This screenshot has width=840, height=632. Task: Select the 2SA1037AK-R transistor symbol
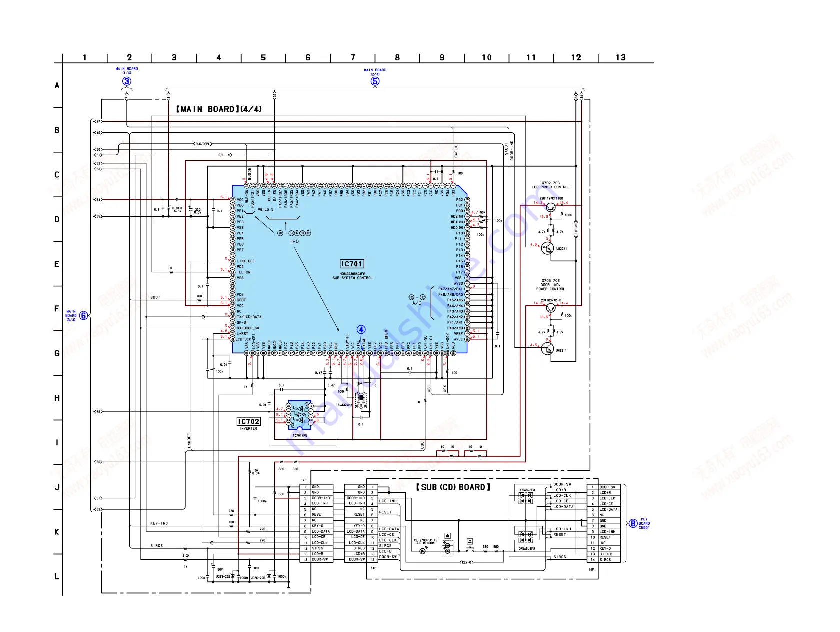point(550,307)
